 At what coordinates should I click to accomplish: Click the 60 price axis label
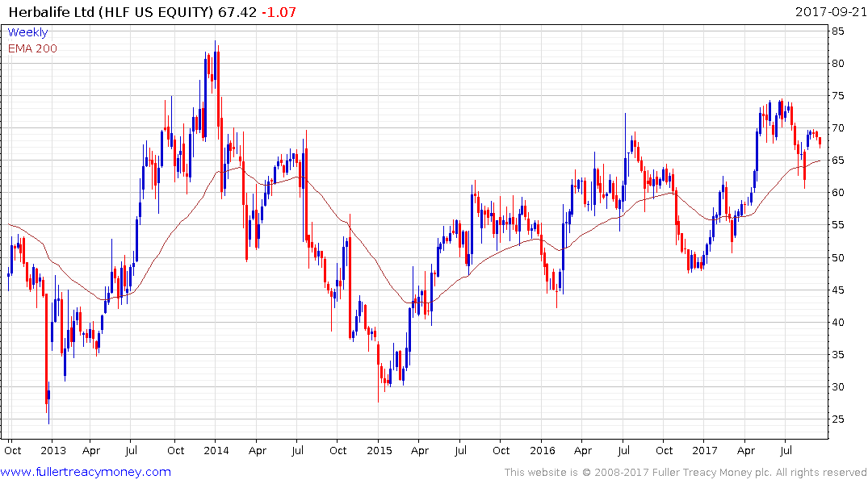point(838,193)
